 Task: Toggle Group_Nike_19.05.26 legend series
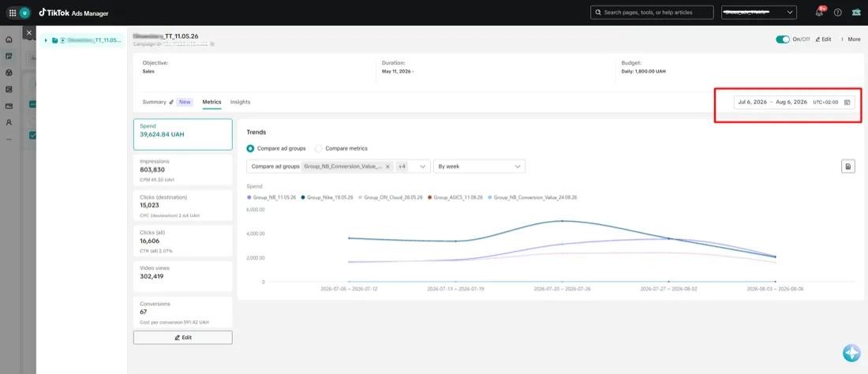click(x=326, y=197)
